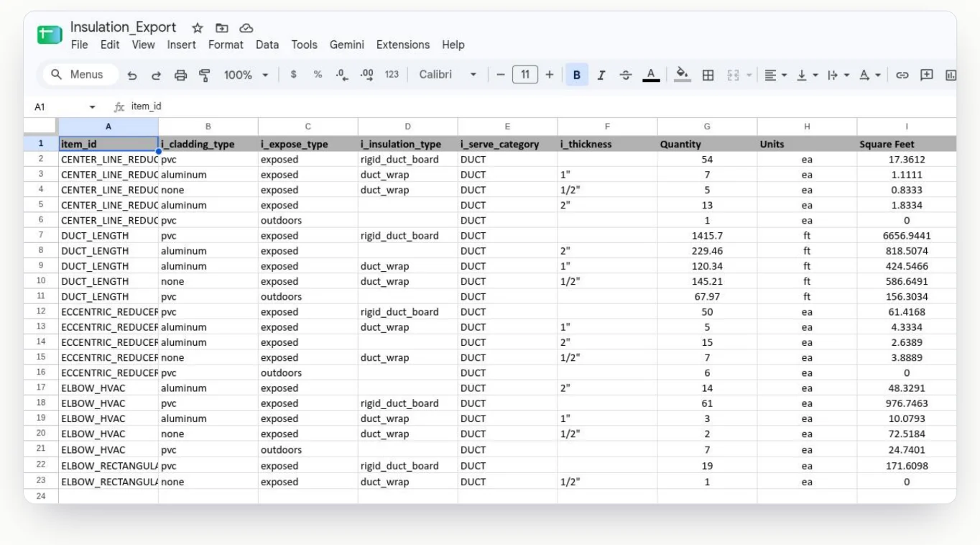Toggle italic formatting
The image size is (980, 545).
[601, 75]
